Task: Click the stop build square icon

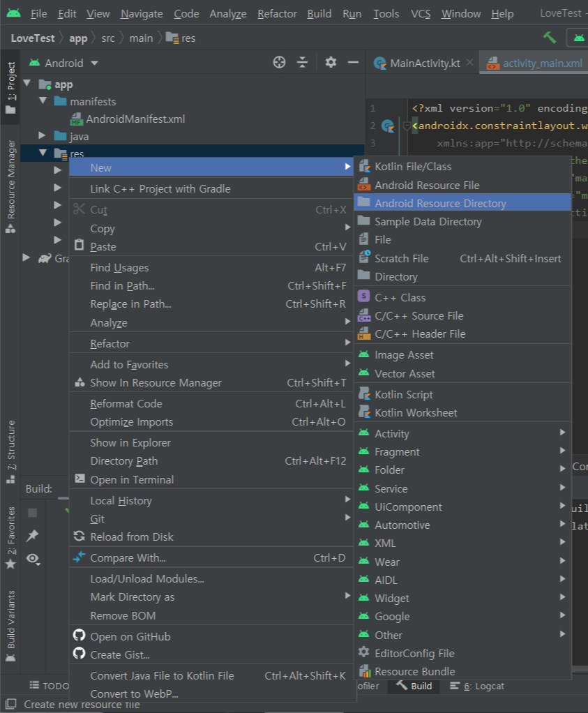Action: tap(32, 513)
